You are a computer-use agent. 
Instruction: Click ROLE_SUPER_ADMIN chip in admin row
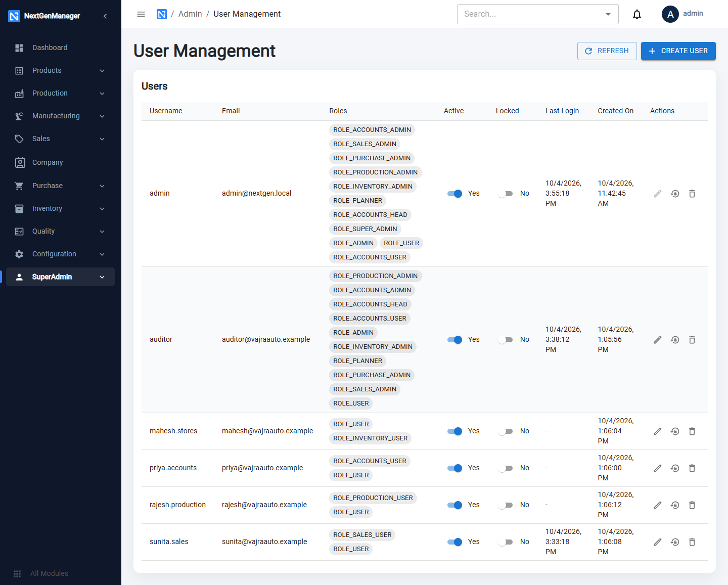tap(365, 229)
